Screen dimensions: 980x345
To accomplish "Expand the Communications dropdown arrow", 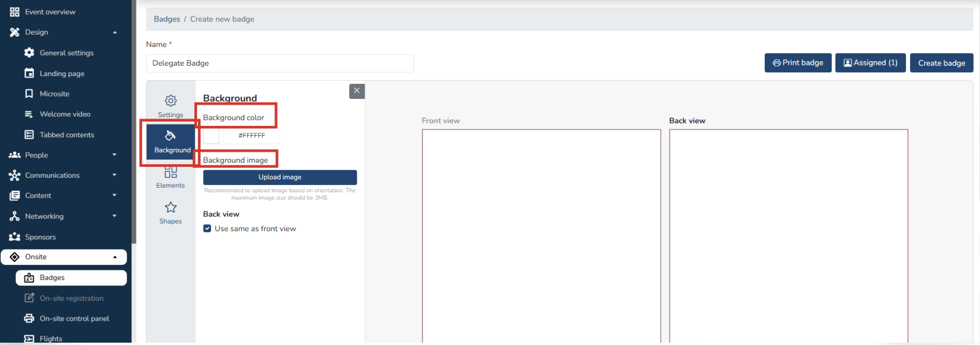I will pos(114,175).
